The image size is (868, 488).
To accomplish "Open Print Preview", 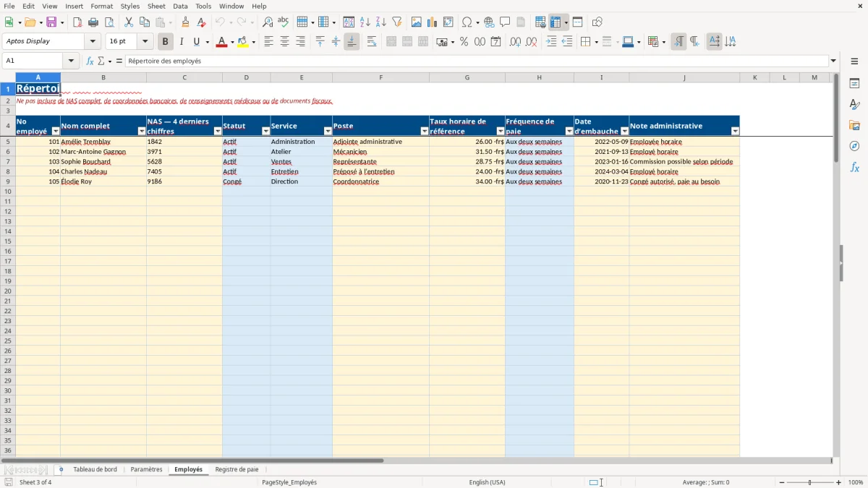I will click(109, 22).
